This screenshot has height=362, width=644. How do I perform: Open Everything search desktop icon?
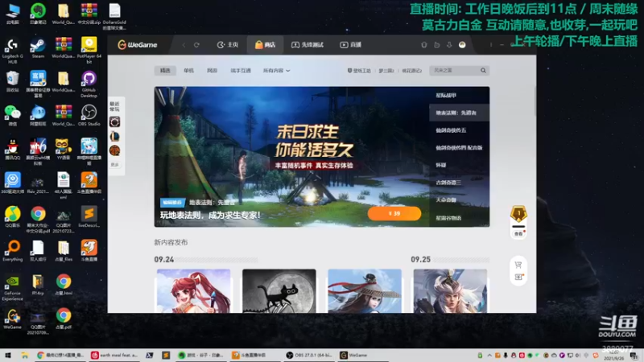[12, 251]
